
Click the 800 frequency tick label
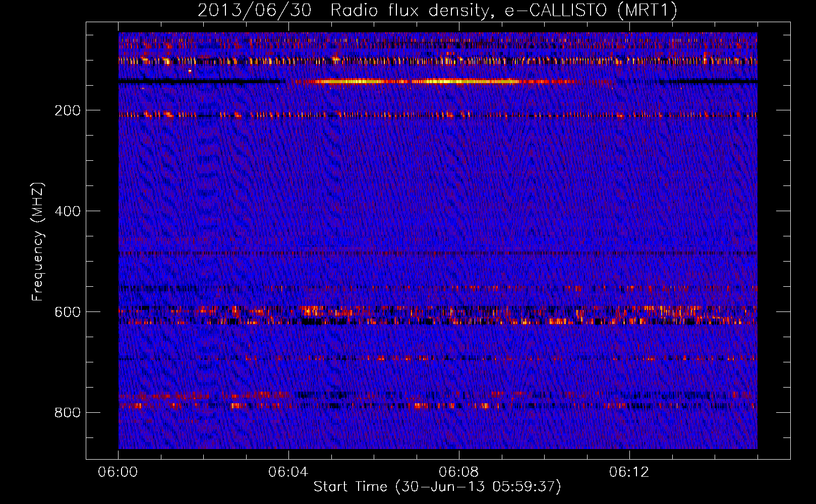coord(68,413)
